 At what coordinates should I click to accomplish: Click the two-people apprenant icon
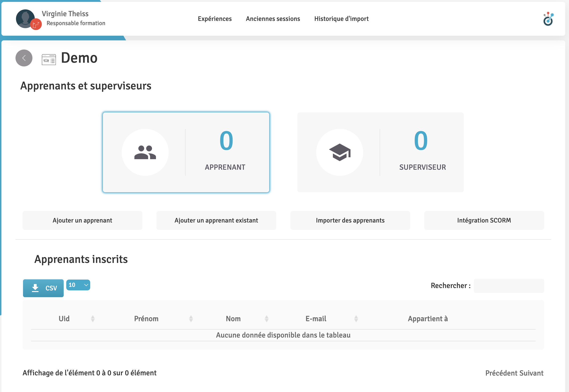(x=145, y=152)
